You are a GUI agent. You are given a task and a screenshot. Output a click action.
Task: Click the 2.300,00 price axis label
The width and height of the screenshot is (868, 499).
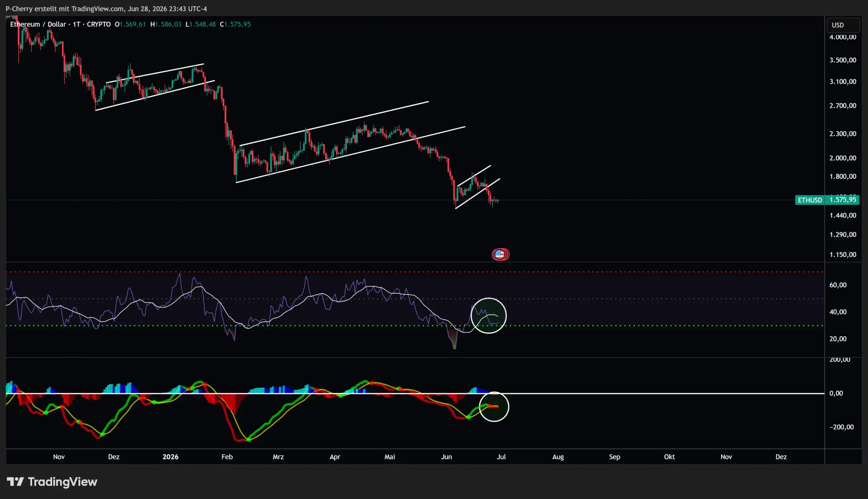(843, 134)
